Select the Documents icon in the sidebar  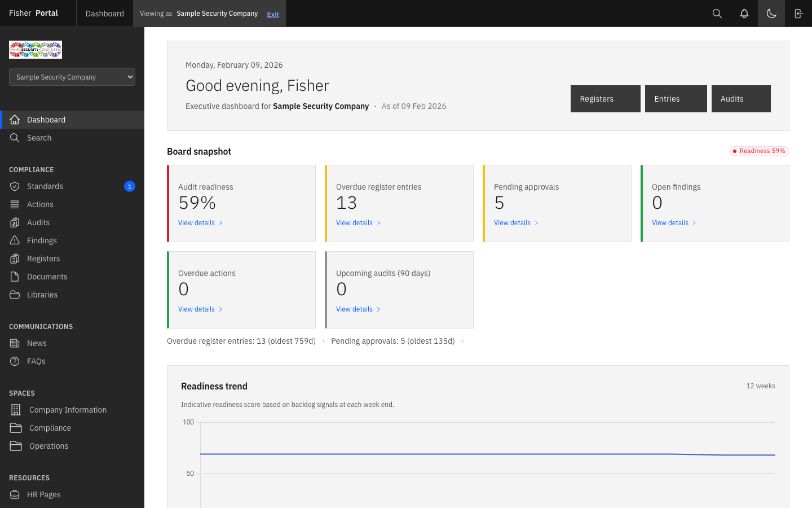(14, 276)
